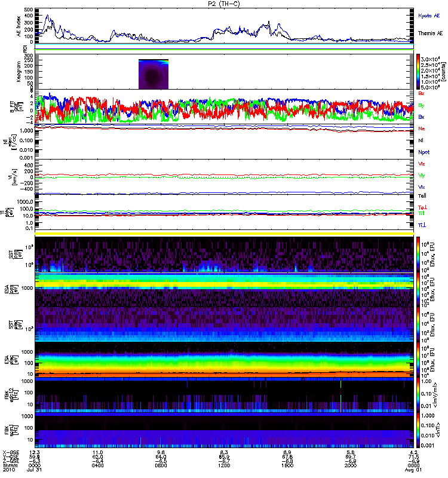Screen dimensions: 448x478
Task: Open the Keogram image thumbnail
Action: pyautogui.click(x=154, y=74)
